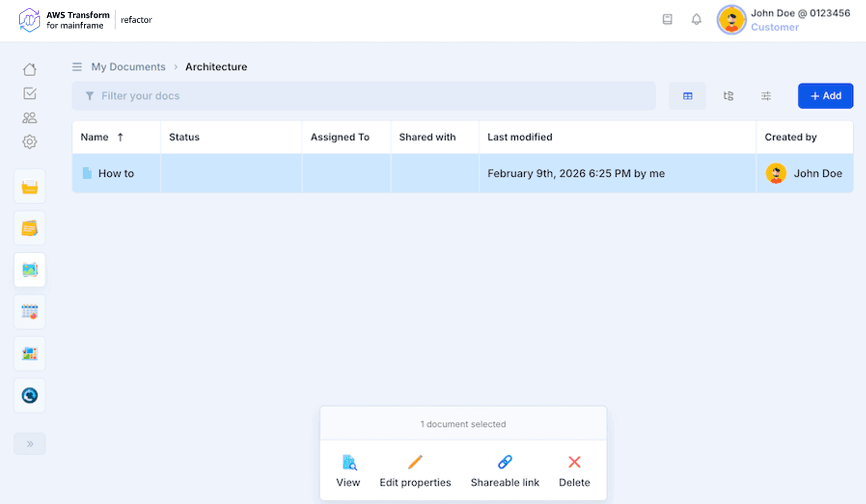Launch the calendar app icon in sidebar

[30, 312]
